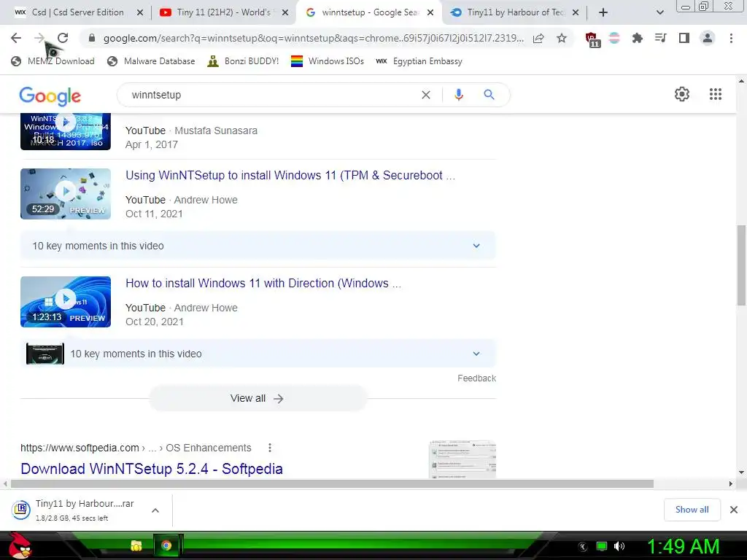Open Google quick settings gear
Screen dimensions: 747x560
point(682,94)
